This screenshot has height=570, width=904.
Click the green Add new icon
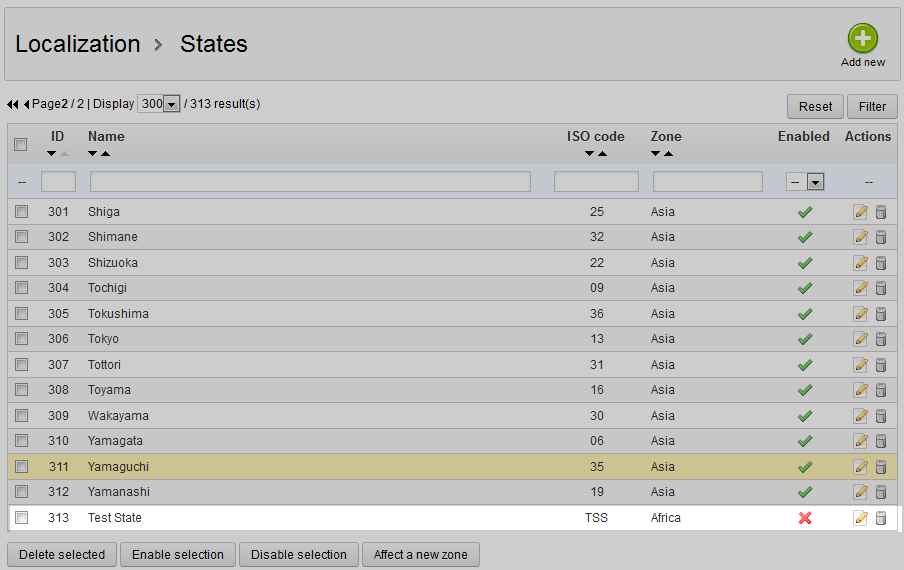[x=862, y=39]
